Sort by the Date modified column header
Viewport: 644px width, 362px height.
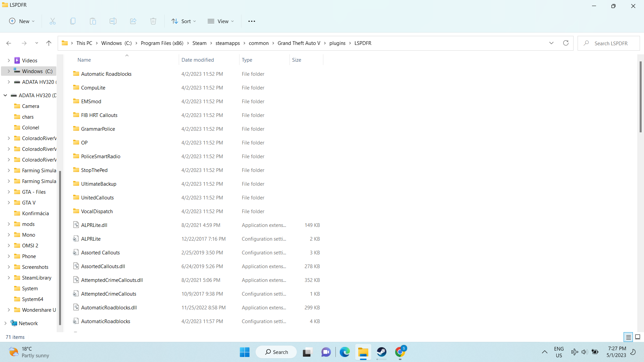tap(198, 60)
